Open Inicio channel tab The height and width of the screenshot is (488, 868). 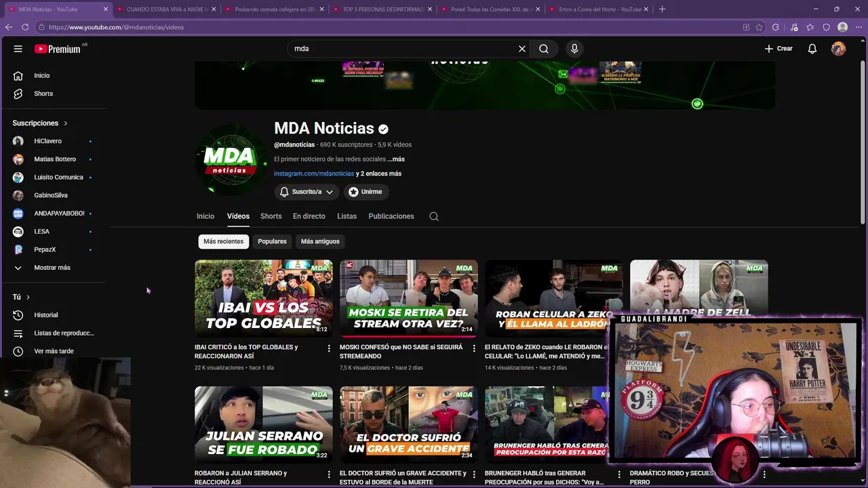click(205, 216)
